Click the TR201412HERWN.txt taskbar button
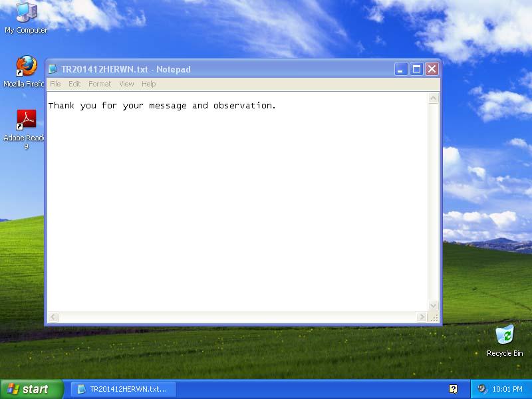 [124, 389]
